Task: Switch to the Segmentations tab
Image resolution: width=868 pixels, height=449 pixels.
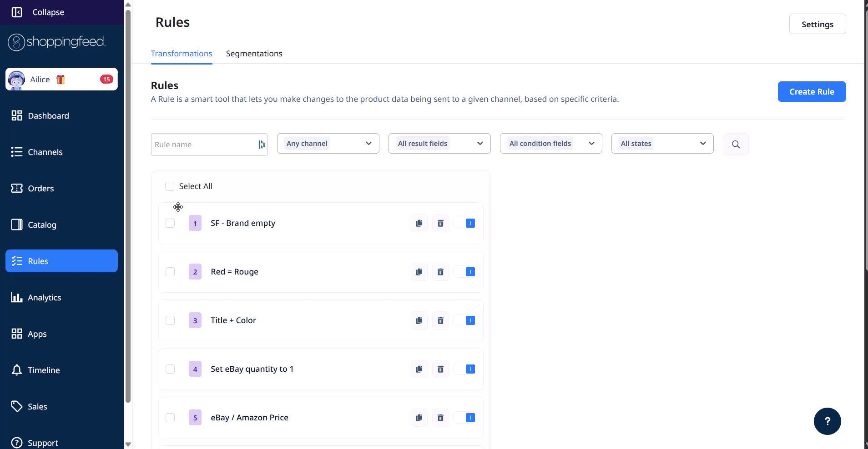Action: point(254,54)
